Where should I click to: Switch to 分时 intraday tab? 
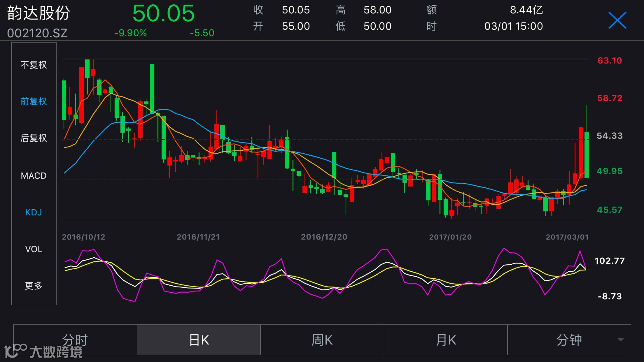click(75, 340)
